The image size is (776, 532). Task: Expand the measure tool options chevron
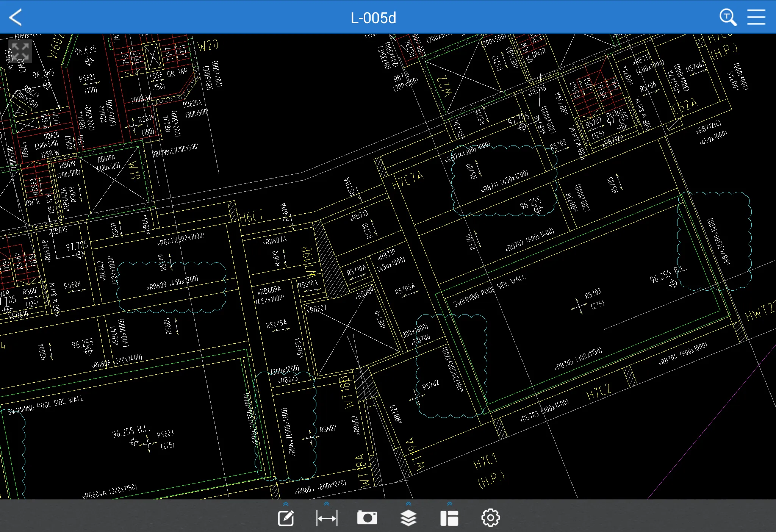[327, 504]
